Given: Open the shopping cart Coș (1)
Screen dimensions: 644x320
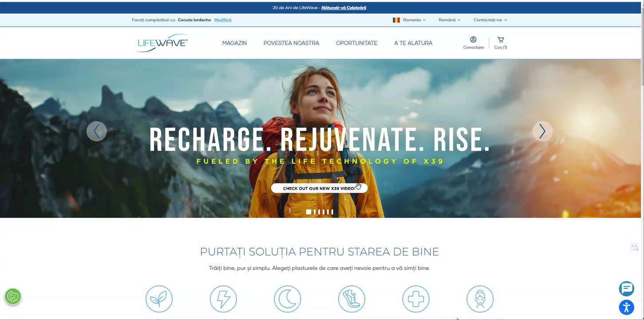Looking at the screenshot, I should (501, 43).
